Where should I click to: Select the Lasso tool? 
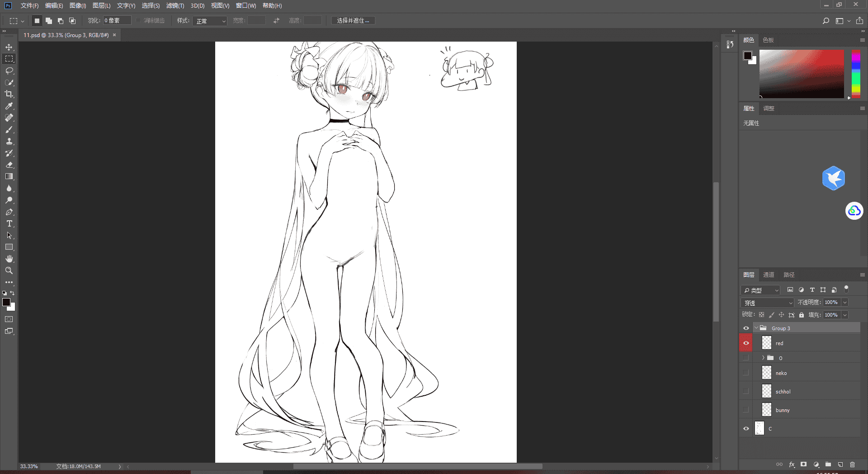(9, 71)
